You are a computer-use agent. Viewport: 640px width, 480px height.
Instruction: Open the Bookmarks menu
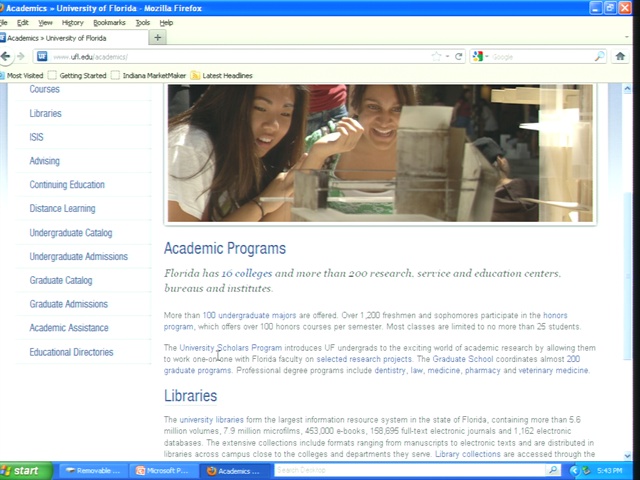[109, 22]
